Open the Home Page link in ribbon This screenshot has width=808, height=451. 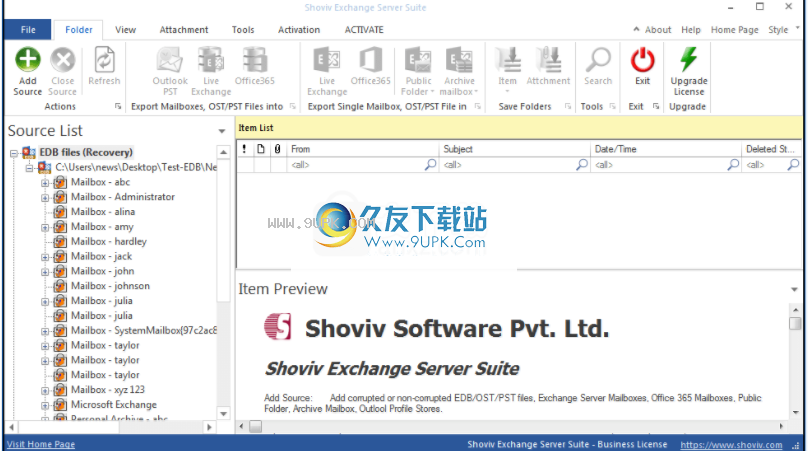coord(735,30)
